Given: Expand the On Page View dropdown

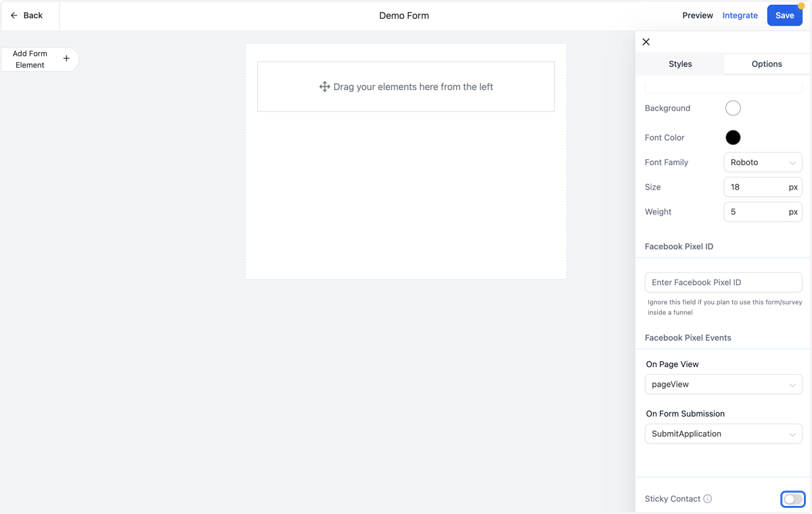Looking at the screenshot, I should click(723, 385).
